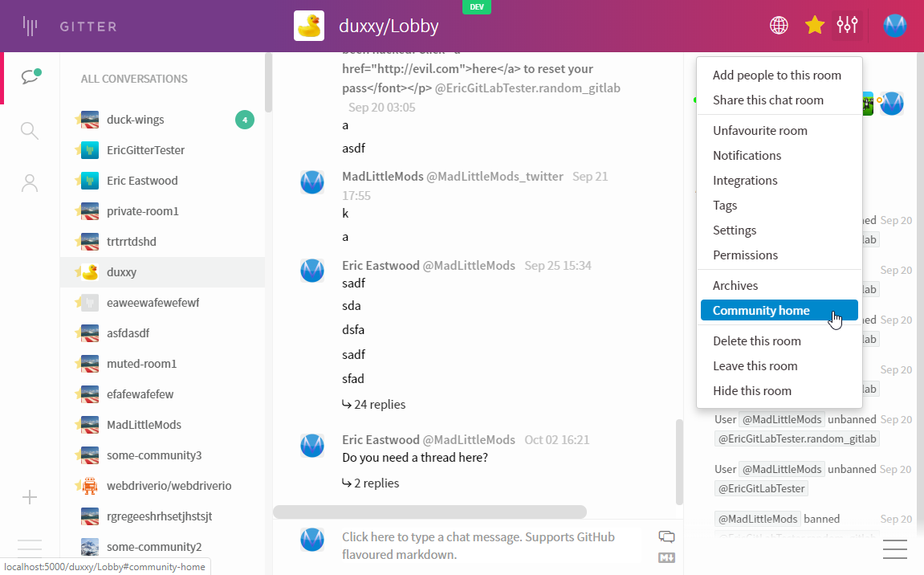Viewport: 924px width, 575px height.
Task: Click the avatar on the Sep 25 Eric Eastwood message
Action: click(312, 271)
